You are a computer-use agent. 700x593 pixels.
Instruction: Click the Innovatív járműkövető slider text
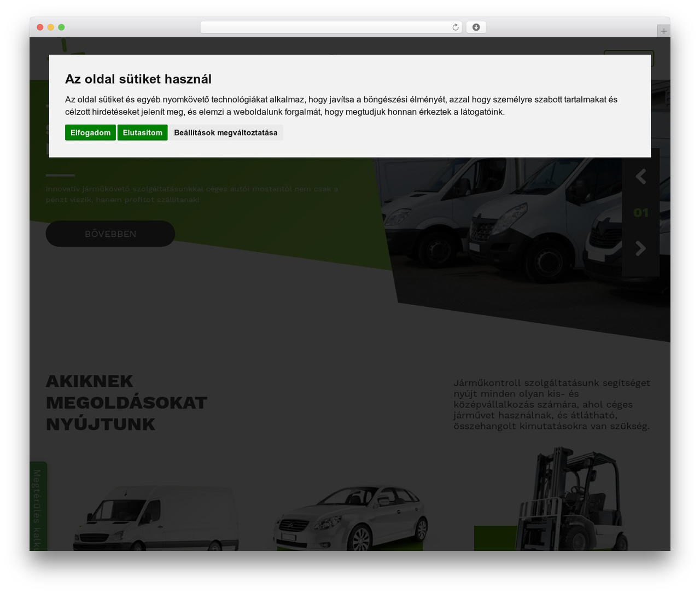[x=192, y=194]
